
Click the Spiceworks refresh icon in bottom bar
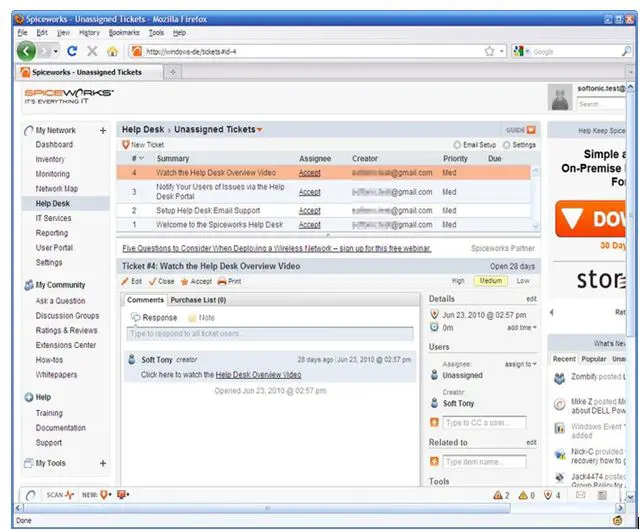click(31, 495)
